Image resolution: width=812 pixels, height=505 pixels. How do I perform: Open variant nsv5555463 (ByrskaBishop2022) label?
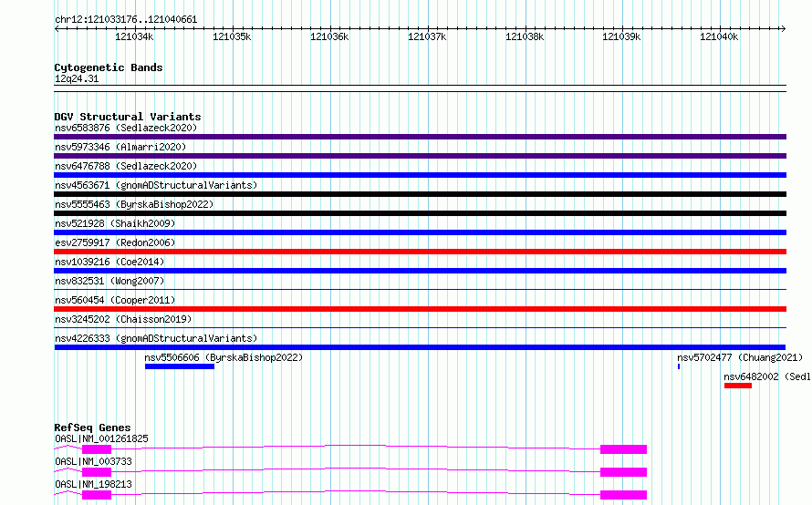coord(134,204)
